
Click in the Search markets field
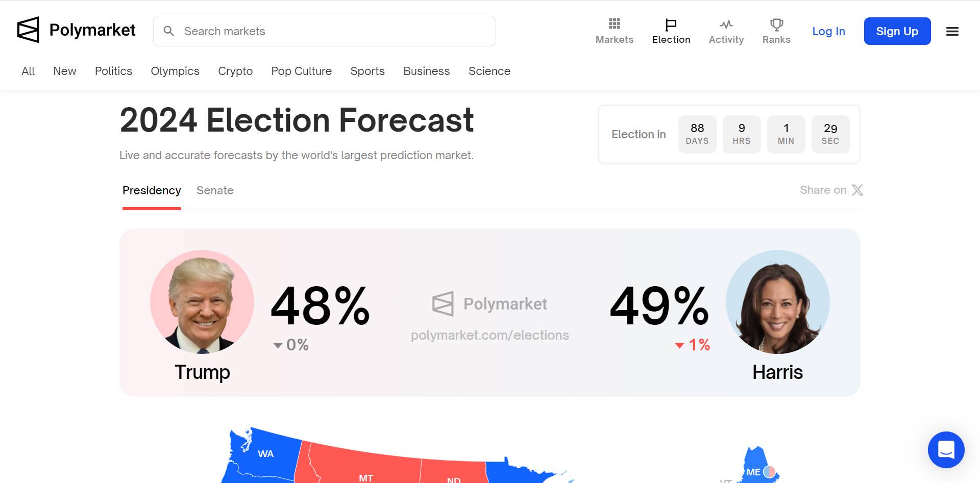pos(332,31)
